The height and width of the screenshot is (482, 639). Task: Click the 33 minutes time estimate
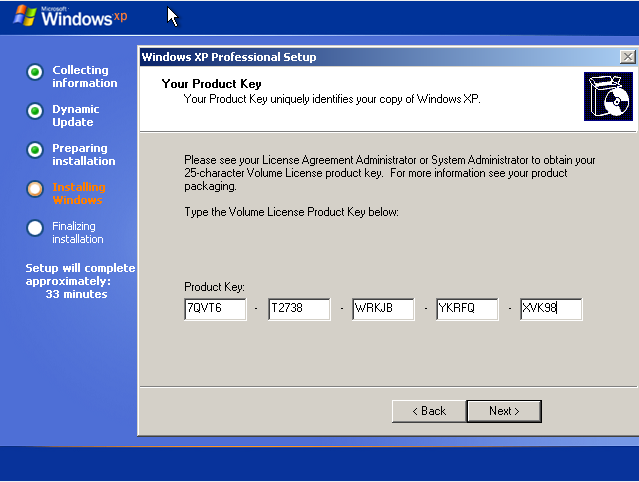[x=76, y=294]
